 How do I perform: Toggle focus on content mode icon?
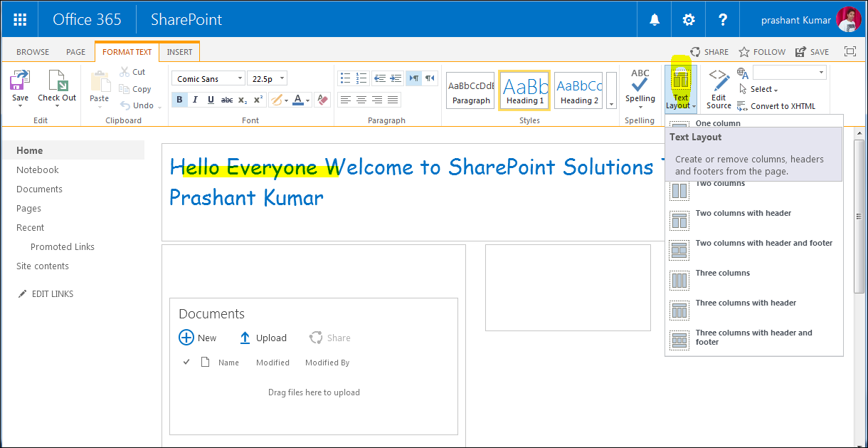tap(850, 51)
